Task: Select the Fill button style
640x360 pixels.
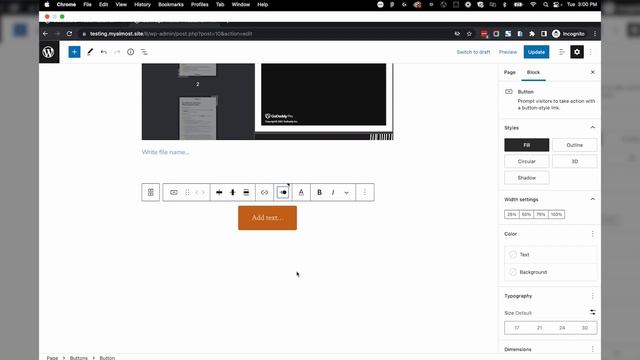Action: click(x=527, y=145)
